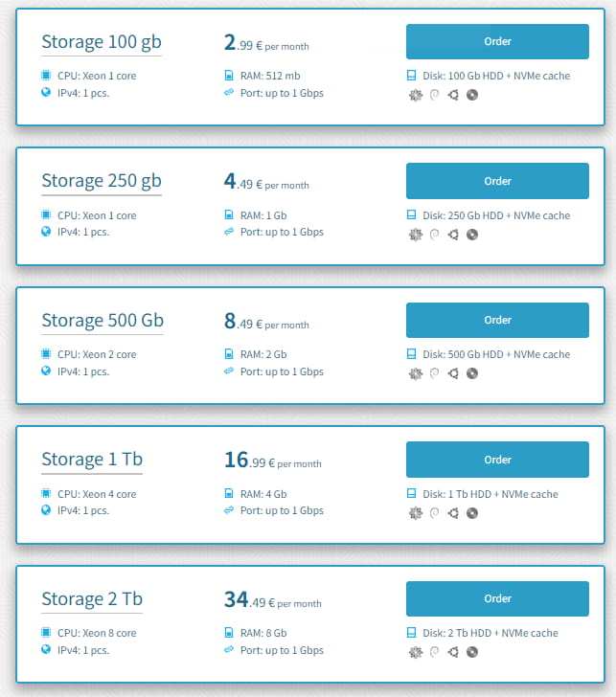The width and height of the screenshot is (616, 697).
Task: Open the Storage 100 gb title link
Action: 101,42
